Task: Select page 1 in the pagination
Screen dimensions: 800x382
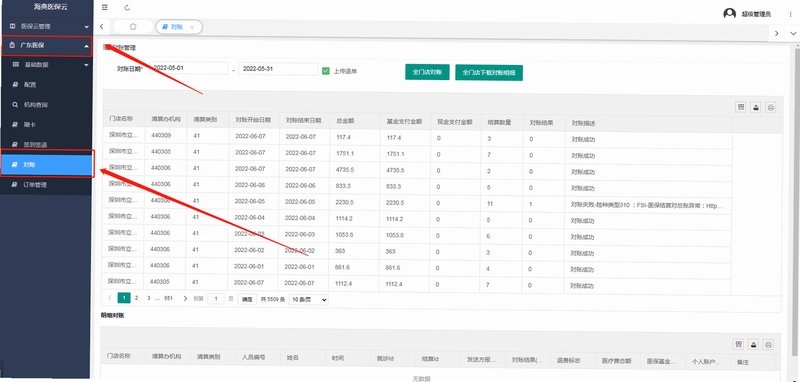Action: tap(123, 298)
